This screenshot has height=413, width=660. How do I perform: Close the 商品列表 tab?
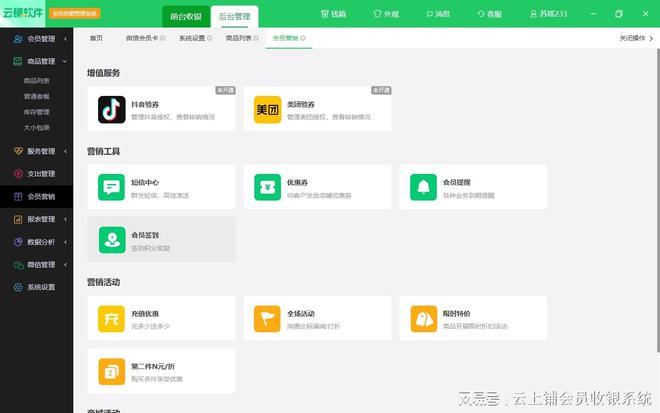256,38
